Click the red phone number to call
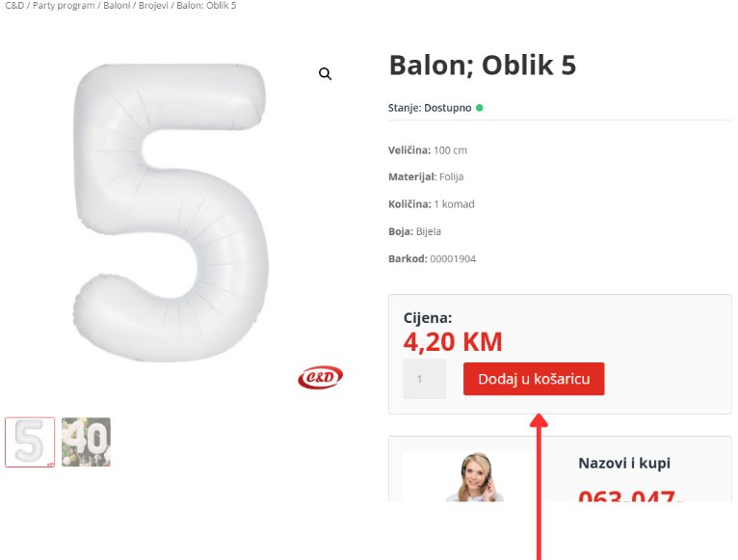738x560 pixels. coord(631,497)
